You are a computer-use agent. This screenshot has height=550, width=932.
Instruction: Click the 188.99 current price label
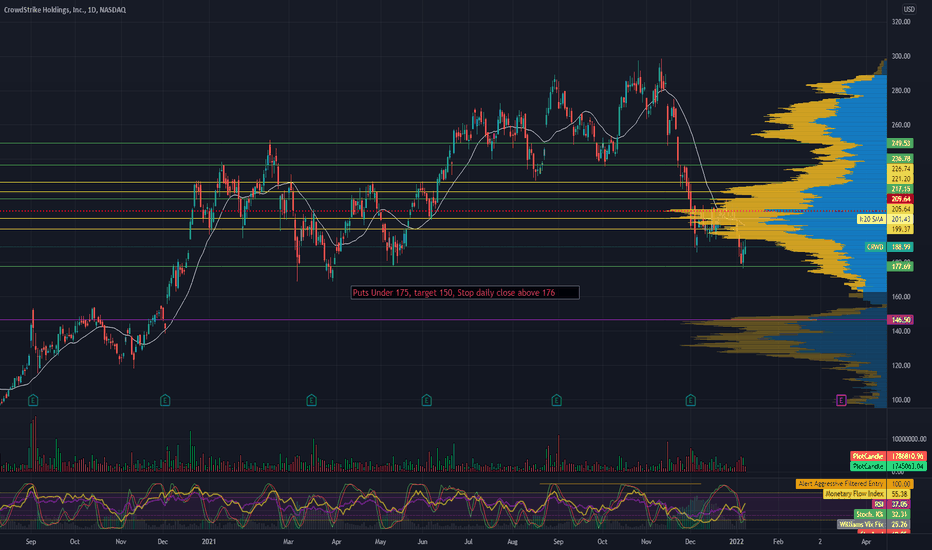pyautogui.click(x=901, y=247)
